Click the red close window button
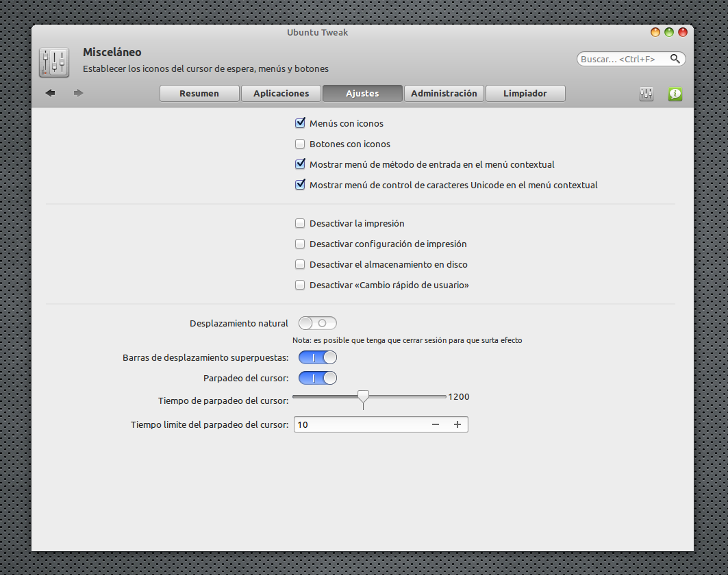728x575 pixels. (683, 32)
